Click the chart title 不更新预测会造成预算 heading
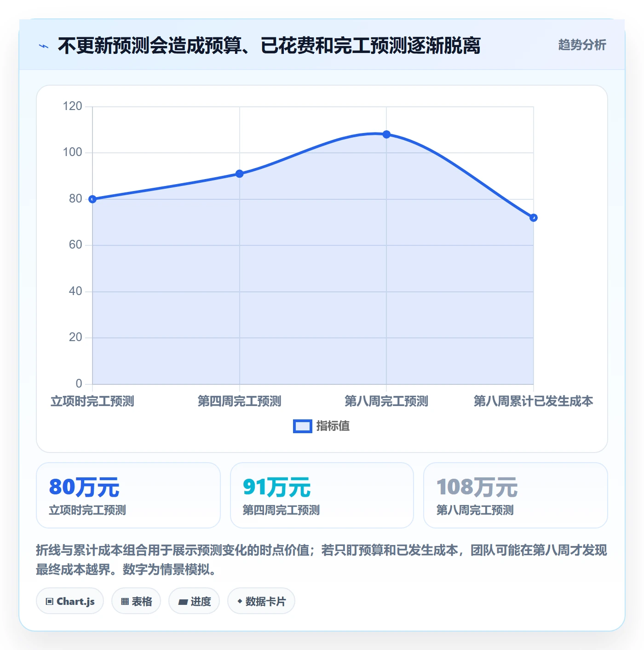Screen dimensions: 644x650 (269, 46)
